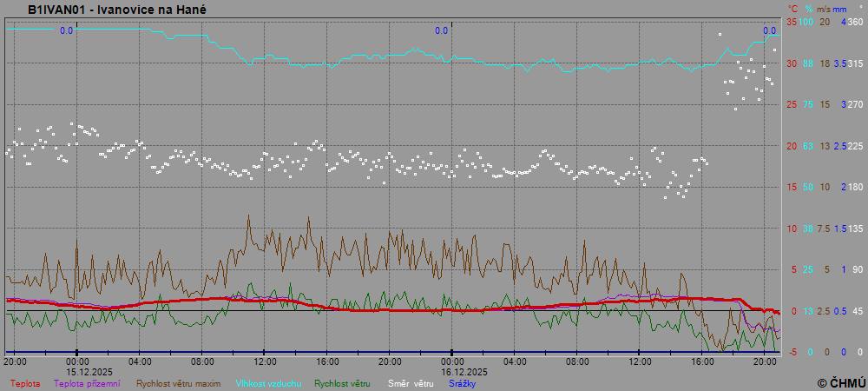868x391 pixels.
Task: Click the © ČHMÚ copyright text
Action: point(840,382)
